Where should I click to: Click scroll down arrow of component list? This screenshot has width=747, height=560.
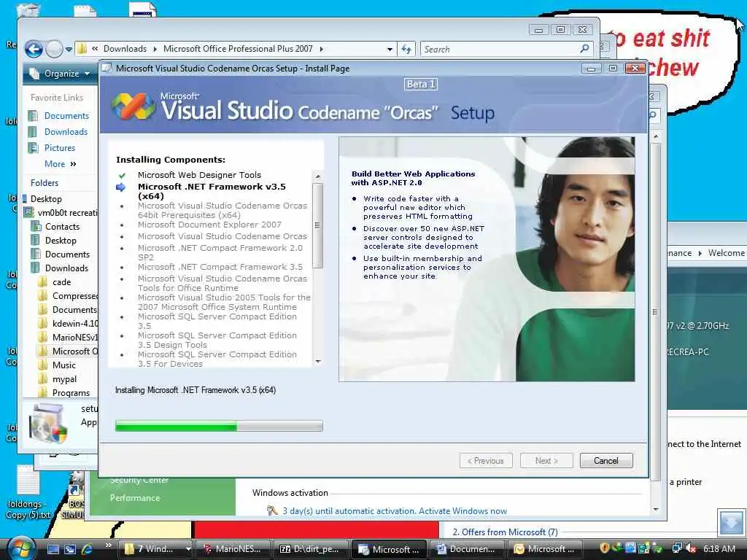point(318,362)
